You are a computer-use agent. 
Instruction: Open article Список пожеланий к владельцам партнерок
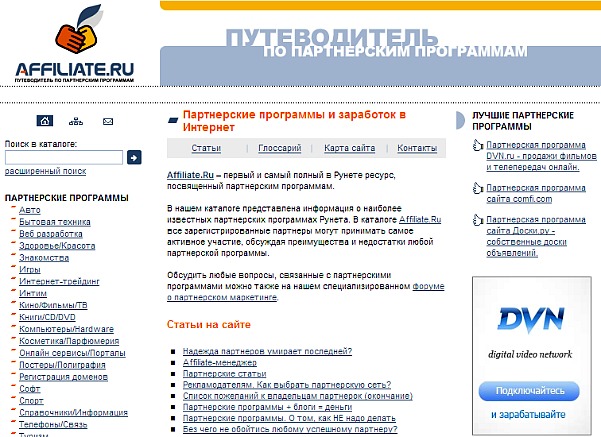297,396
